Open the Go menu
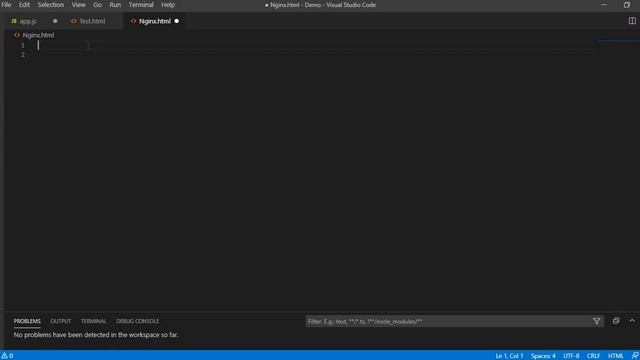Viewport: 640px width, 360px height. (x=97, y=5)
